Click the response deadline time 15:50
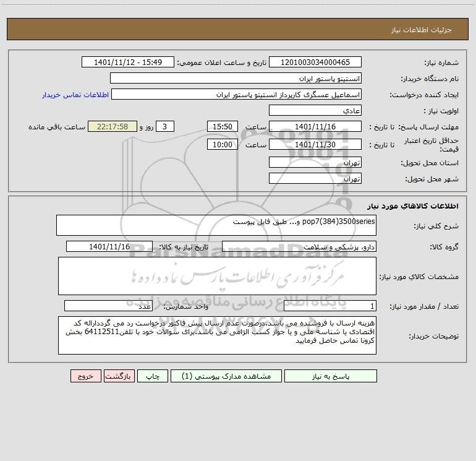Screen dimensions: 476x461 (222, 126)
